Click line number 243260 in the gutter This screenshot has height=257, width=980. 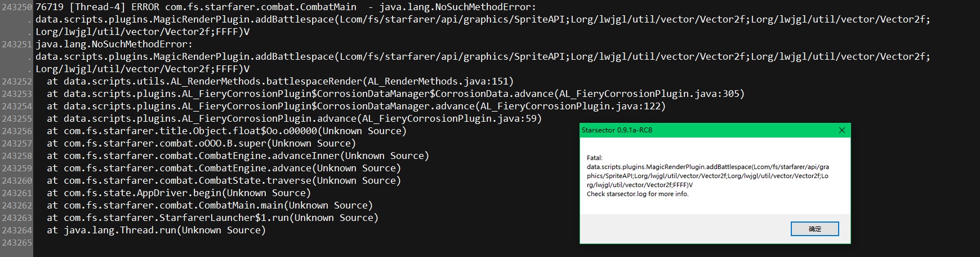[17, 180]
